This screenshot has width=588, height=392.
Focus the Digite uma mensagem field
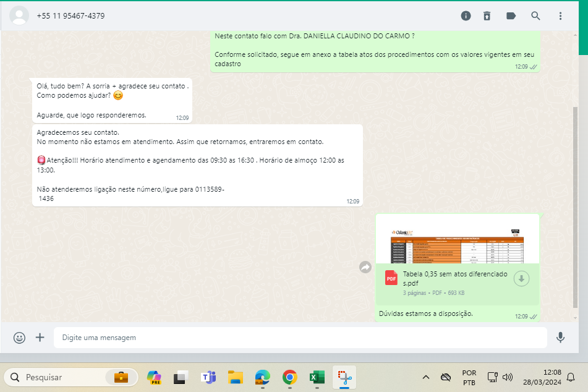(300, 337)
